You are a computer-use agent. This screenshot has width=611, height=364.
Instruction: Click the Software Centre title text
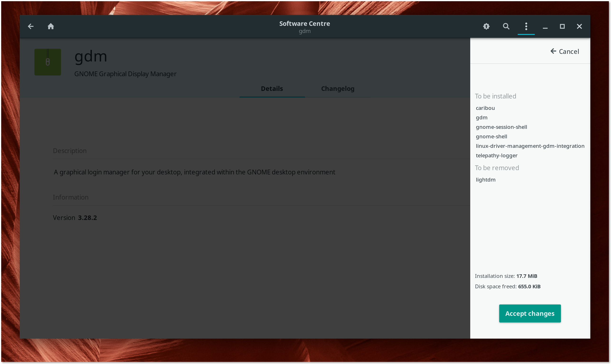[x=305, y=23]
